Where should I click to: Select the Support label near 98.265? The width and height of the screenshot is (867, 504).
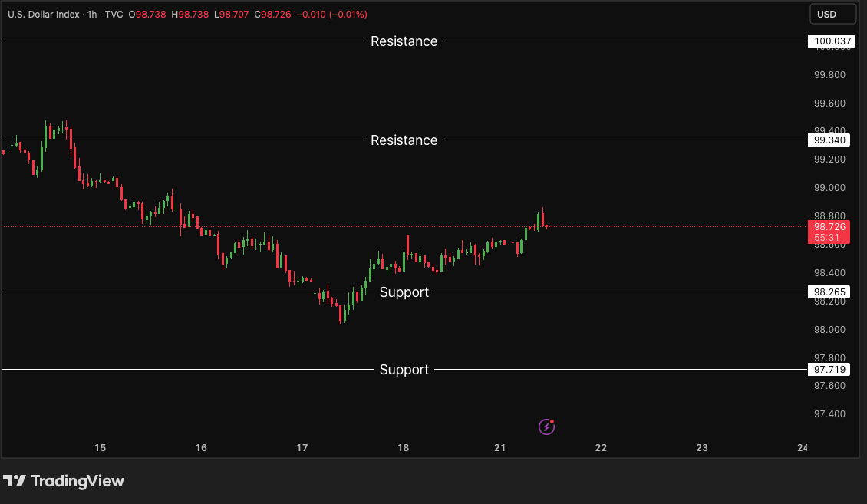(x=404, y=292)
